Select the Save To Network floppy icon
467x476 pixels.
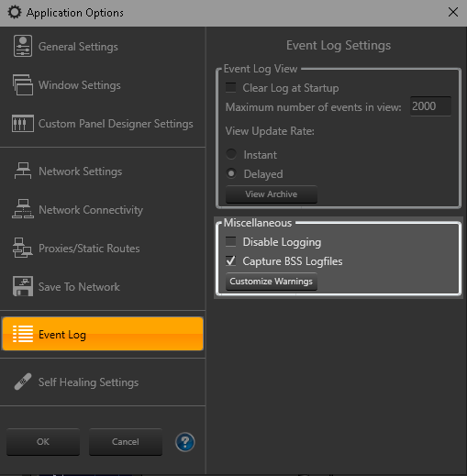click(23, 286)
